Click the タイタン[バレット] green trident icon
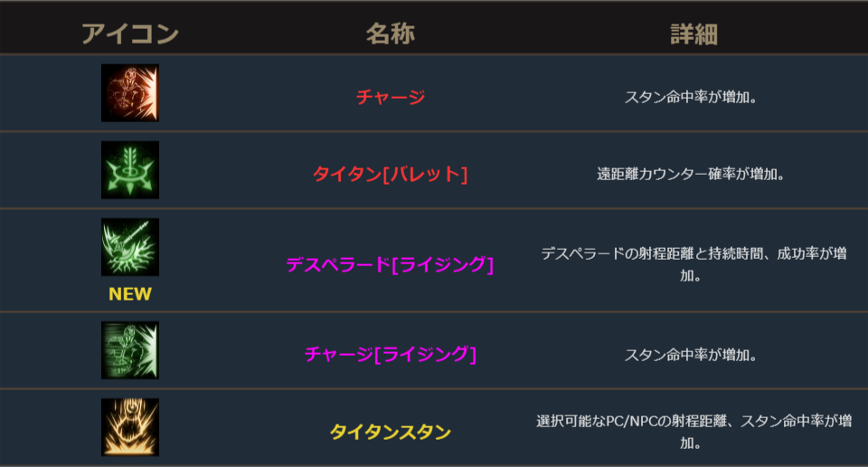Viewport: 868px width, 467px height. 129,170
